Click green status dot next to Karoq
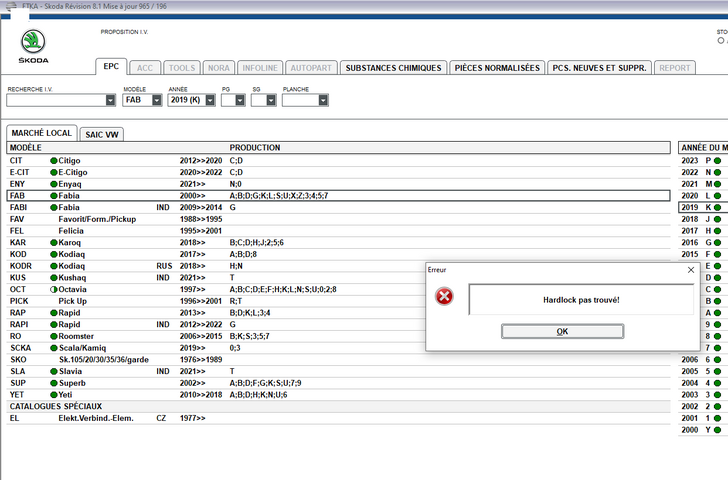Image resolution: width=728 pixels, height=480 pixels. tap(54, 242)
